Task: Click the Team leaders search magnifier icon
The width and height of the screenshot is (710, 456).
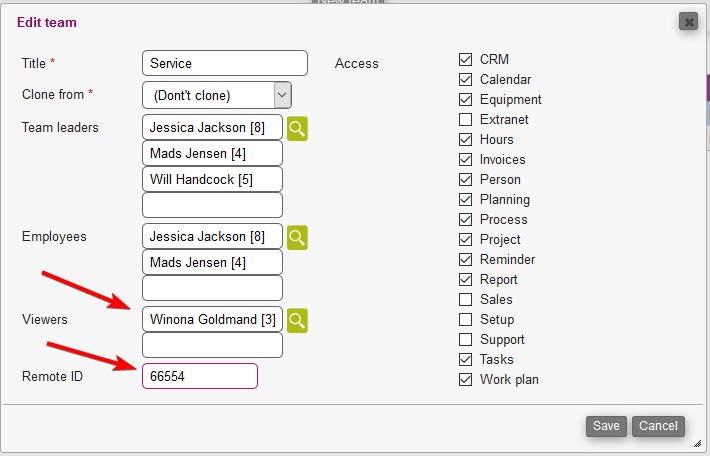Action: (297, 128)
